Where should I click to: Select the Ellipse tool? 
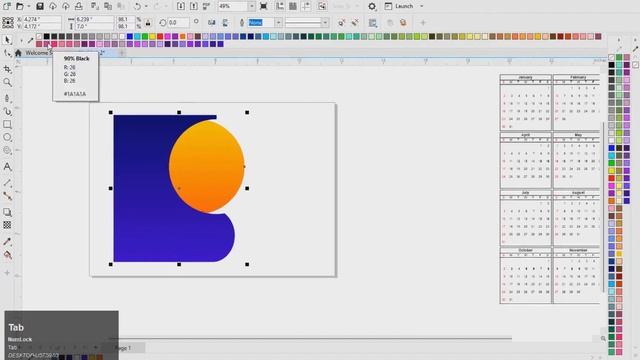coord(7,138)
